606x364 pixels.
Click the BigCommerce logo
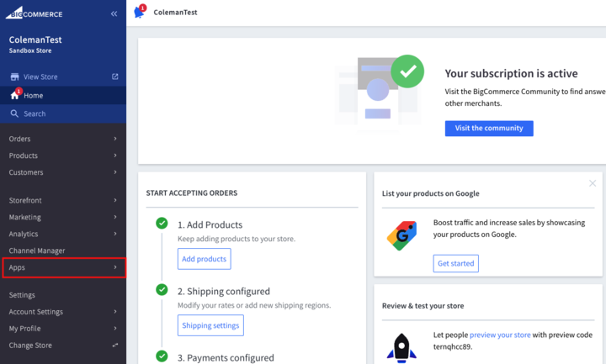click(x=34, y=13)
